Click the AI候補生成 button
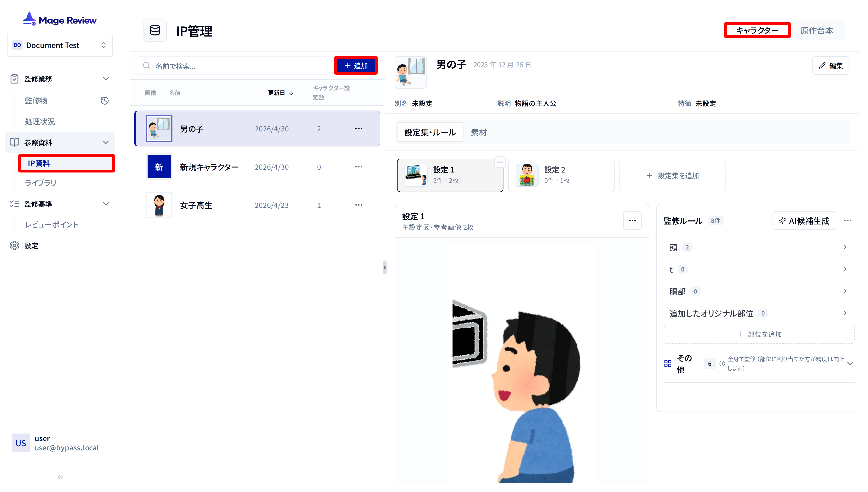This screenshot has width=868, height=492. [x=804, y=221]
